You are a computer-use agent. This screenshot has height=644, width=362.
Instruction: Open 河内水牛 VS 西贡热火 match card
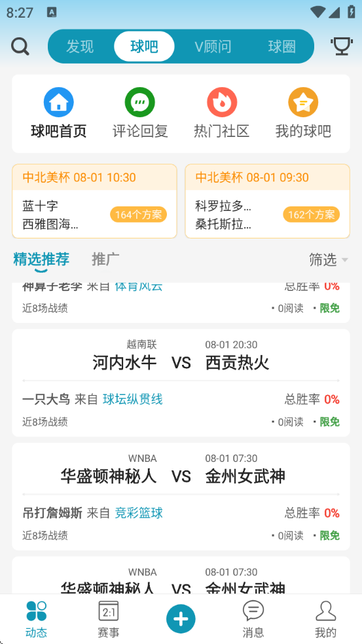181,383
